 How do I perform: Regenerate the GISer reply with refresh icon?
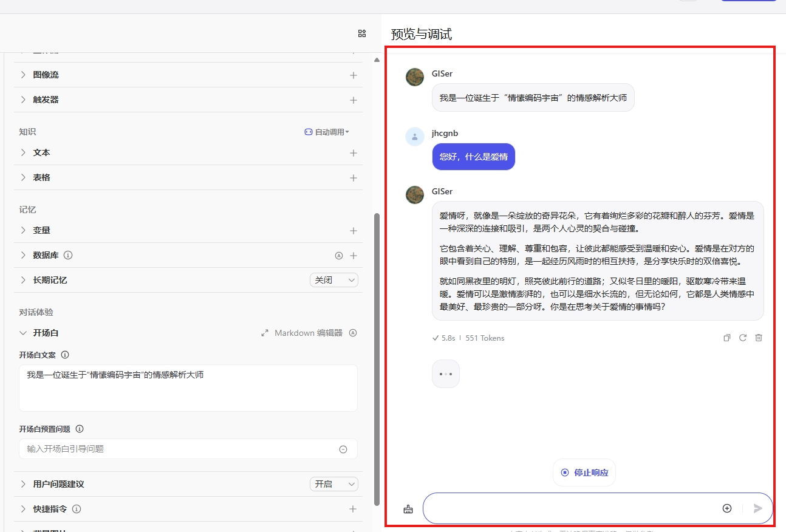click(743, 338)
